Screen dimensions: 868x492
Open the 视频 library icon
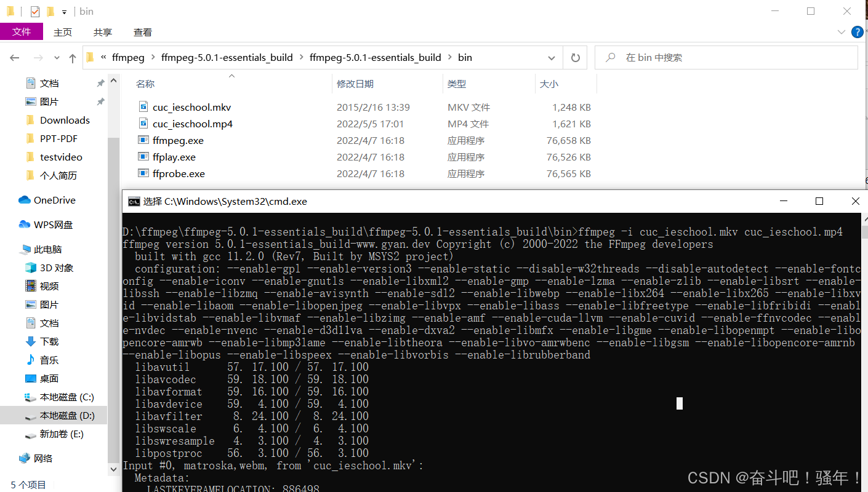tap(30, 286)
